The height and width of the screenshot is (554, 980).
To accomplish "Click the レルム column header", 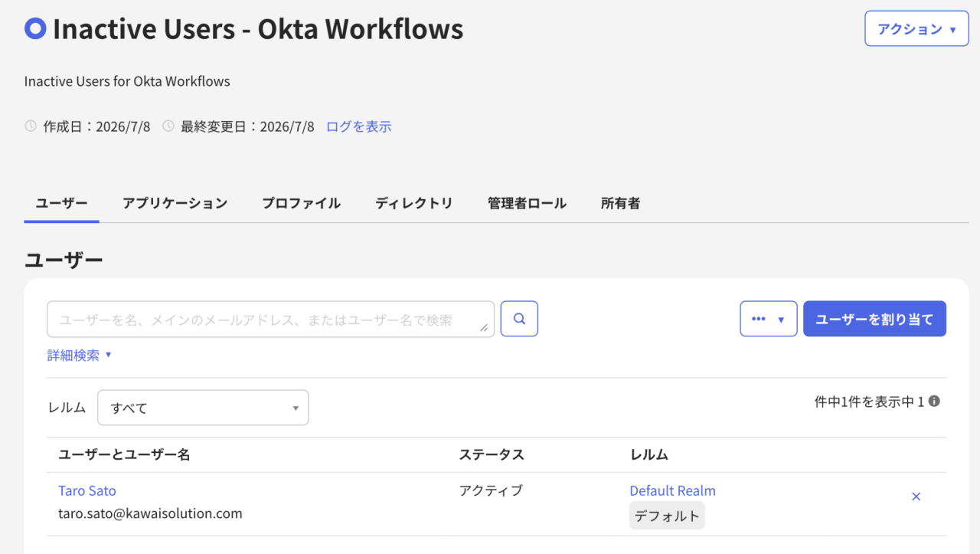I will pos(649,454).
